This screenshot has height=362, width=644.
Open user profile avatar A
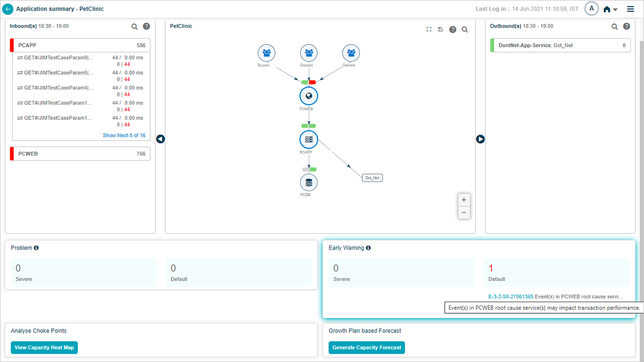[592, 9]
